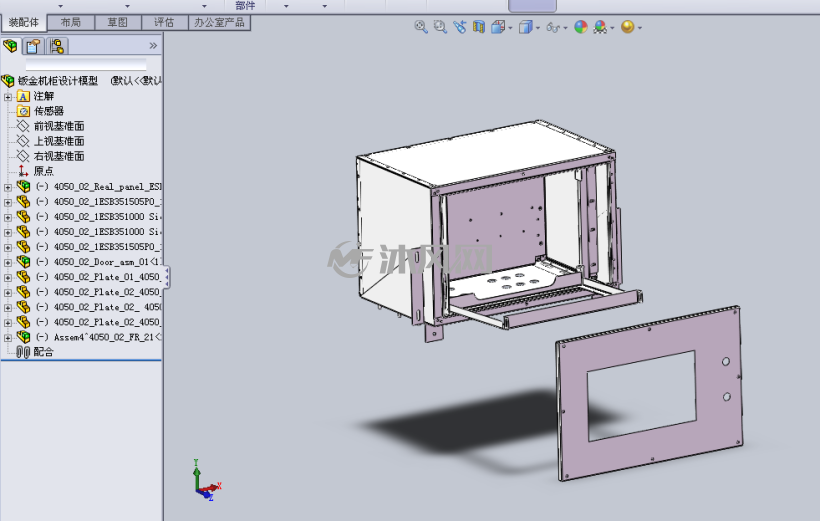
Task: Open View Settings dropdown arrow
Action: [640, 28]
